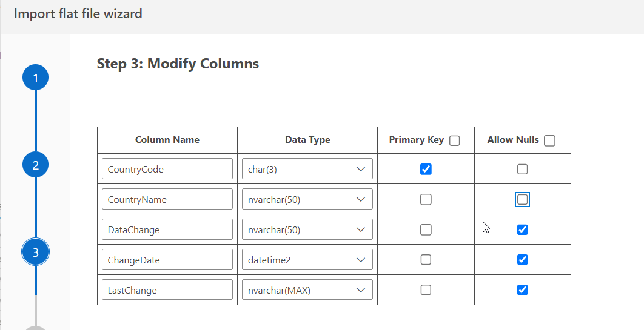This screenshot has width=644, height=330.
Task: Toggle Allow Nulls header checkbox
Action: tap(549, 141)
